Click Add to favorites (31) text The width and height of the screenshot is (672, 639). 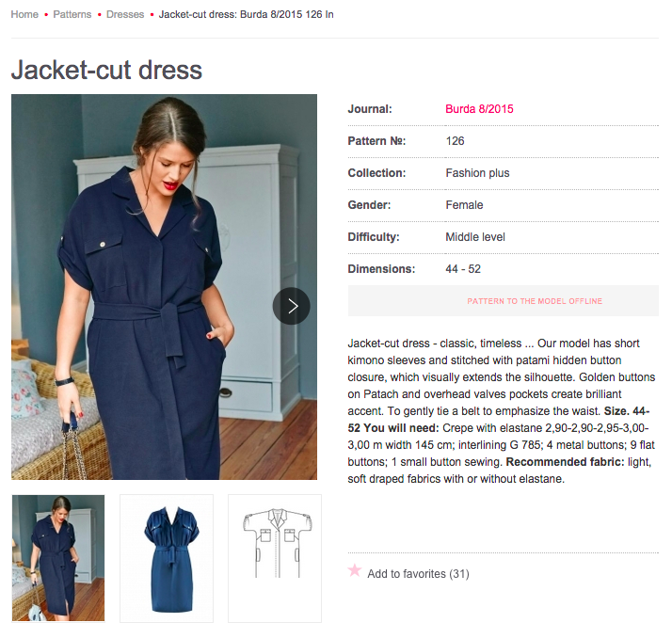pyautogui.click(x=418, y=574)
